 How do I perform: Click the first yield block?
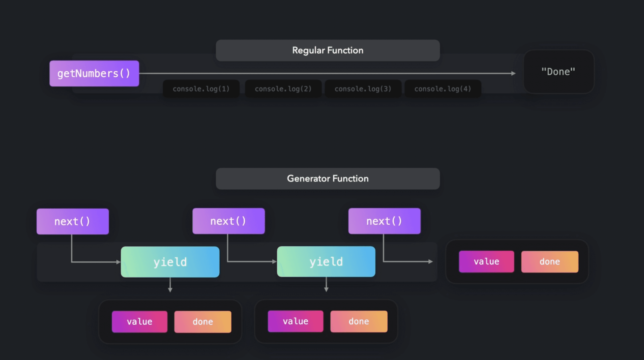pyautogui.click(x=170, y=262)
